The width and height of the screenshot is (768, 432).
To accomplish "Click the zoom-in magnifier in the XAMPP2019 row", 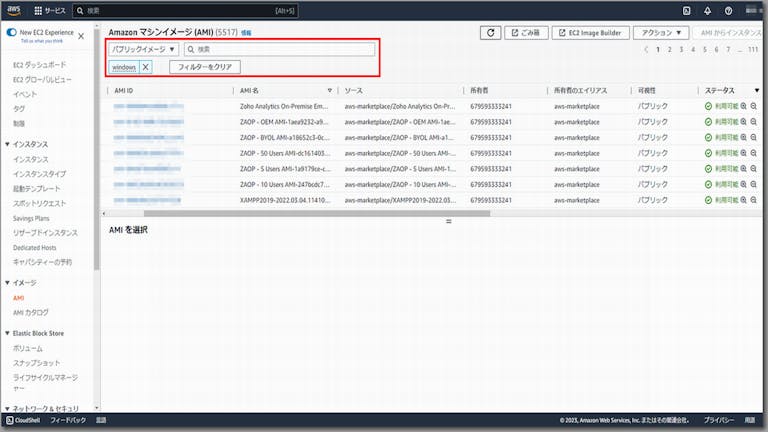I will [744, 200].
